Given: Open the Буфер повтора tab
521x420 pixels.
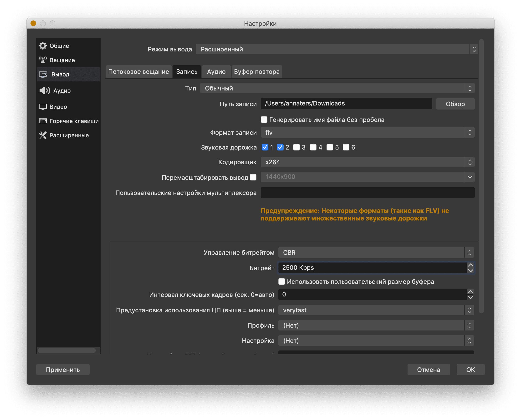Looking at the screenshot, I should (256, 72).
